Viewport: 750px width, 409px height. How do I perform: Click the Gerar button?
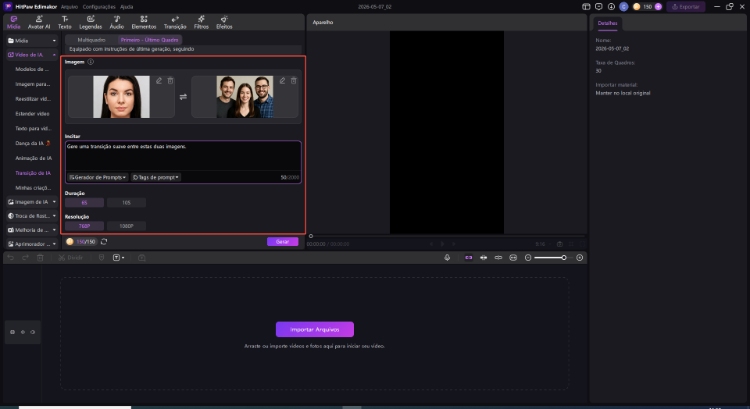point(282,242)
